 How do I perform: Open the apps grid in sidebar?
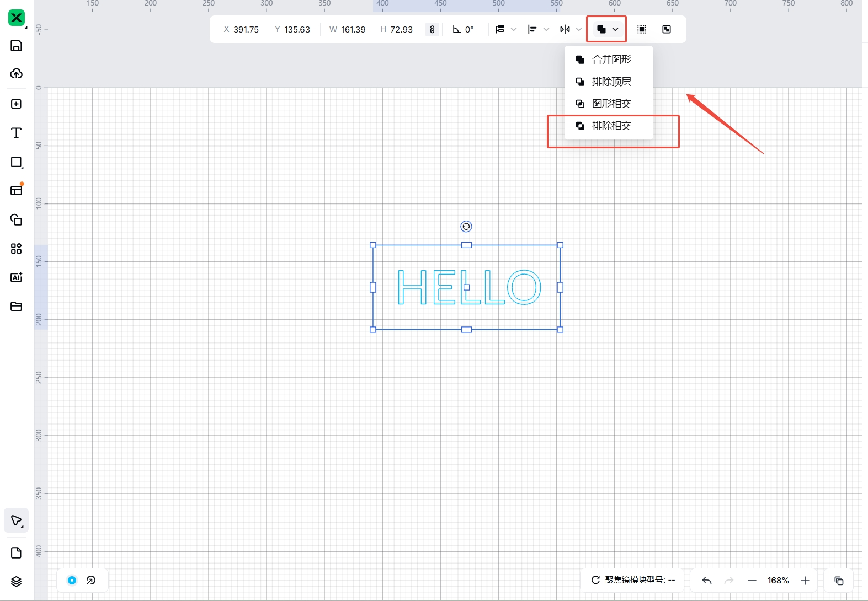pyautogui.click(x=17, y=249)
